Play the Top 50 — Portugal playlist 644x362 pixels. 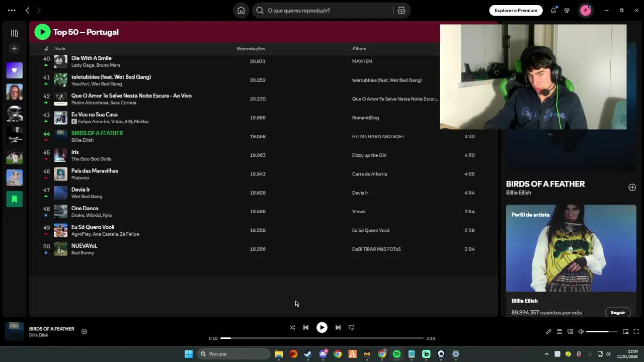(x=42, y=32)
